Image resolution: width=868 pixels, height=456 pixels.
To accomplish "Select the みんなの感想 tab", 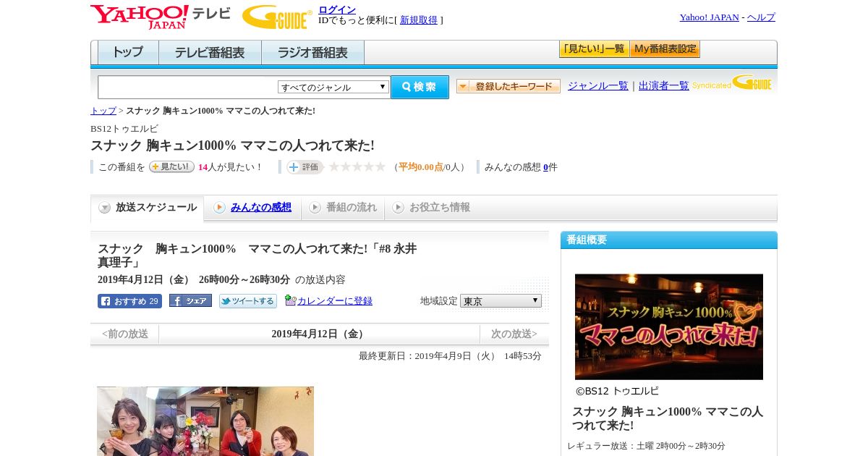I will (253, 208).
